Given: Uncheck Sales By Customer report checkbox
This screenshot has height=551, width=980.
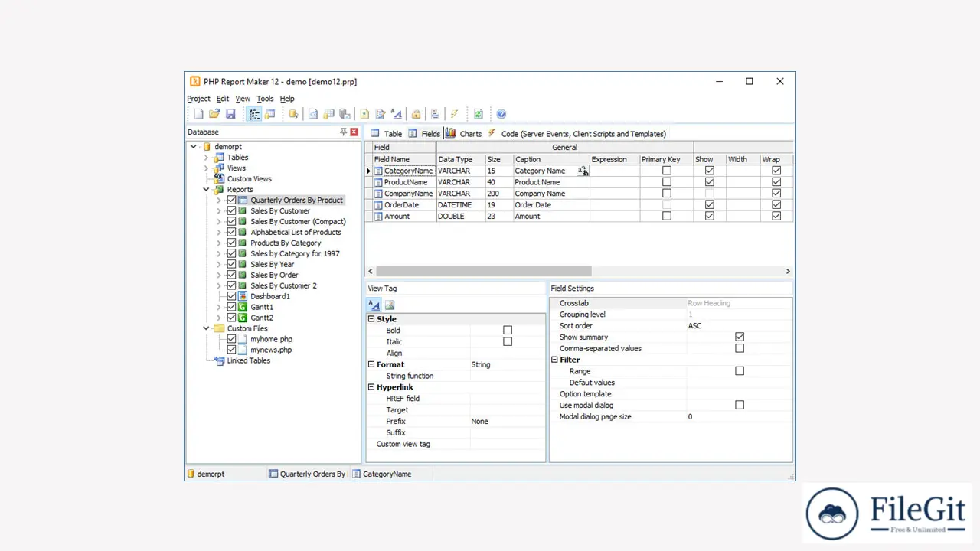Looking at the screenshot, I should click(231, 210).
